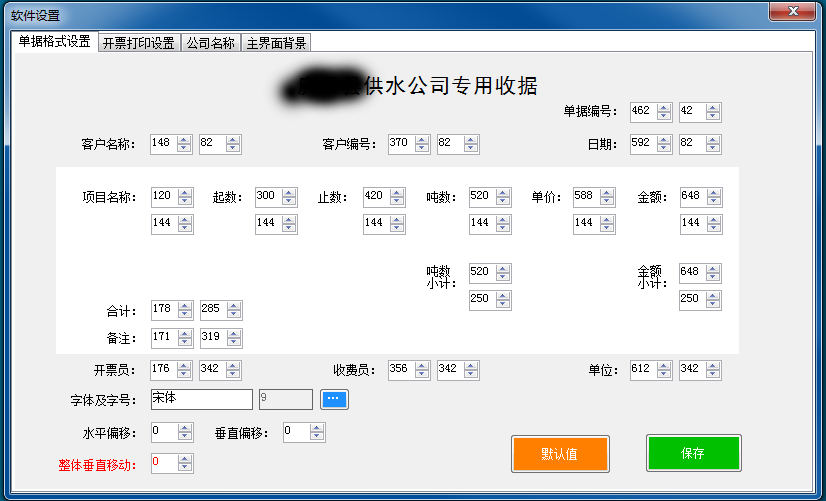The height and width of the screenshot is (501, 826).
Task: Decrease the 止数 value 420 with down arrow
Action: (x=397, y=201)
